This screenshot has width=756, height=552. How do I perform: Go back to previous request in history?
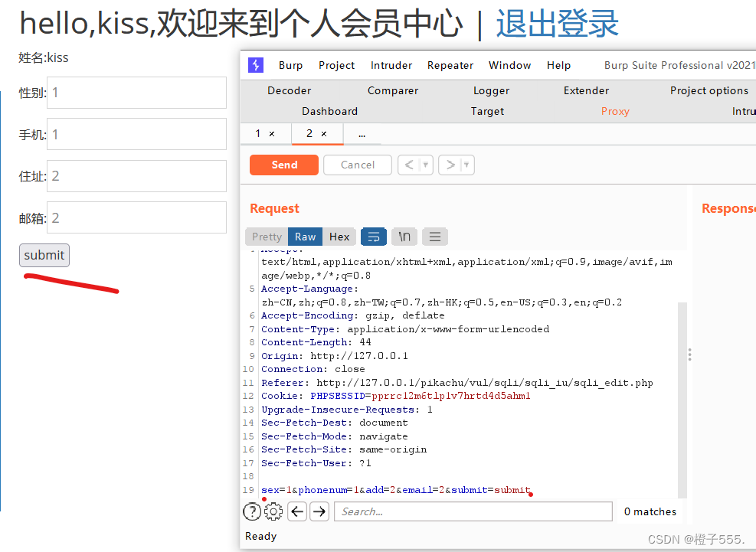pyautogui.click(x=409, y=165)
